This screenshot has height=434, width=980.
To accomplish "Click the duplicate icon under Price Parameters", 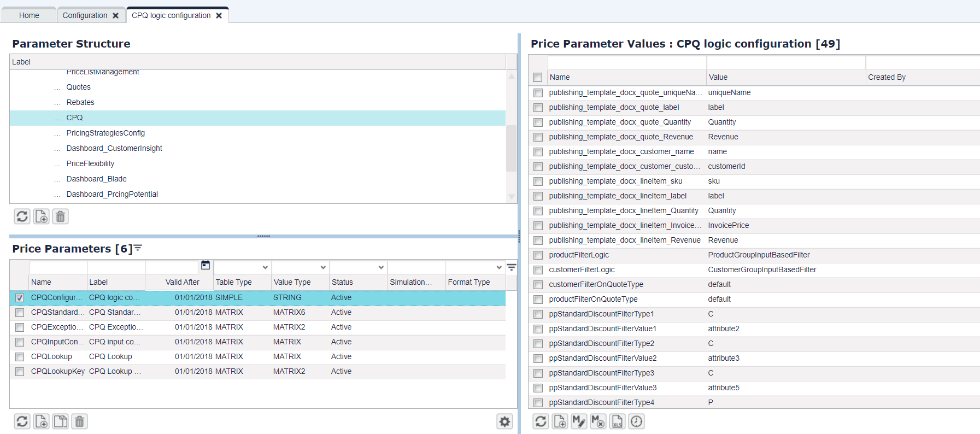I will point(60,421).
